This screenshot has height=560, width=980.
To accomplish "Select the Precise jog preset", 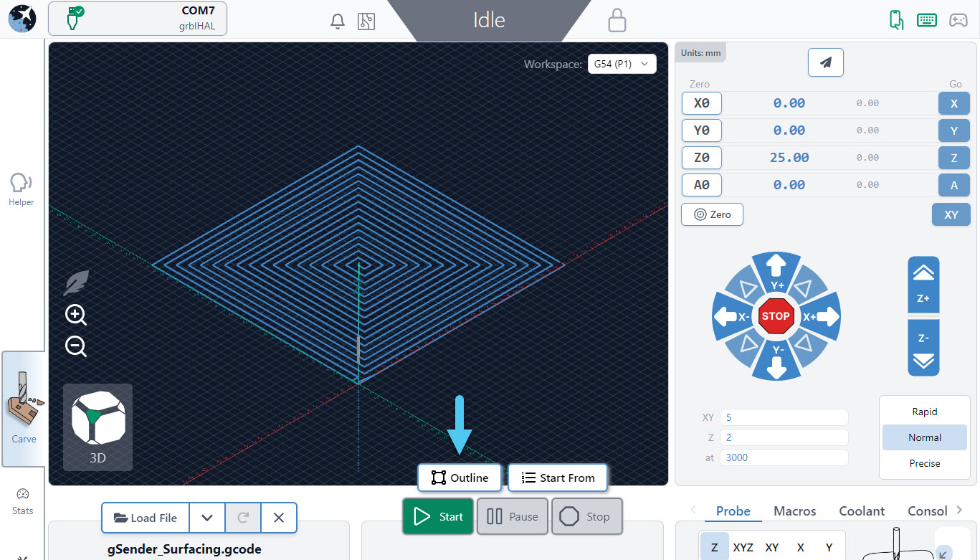I will [x=924, y=463].
